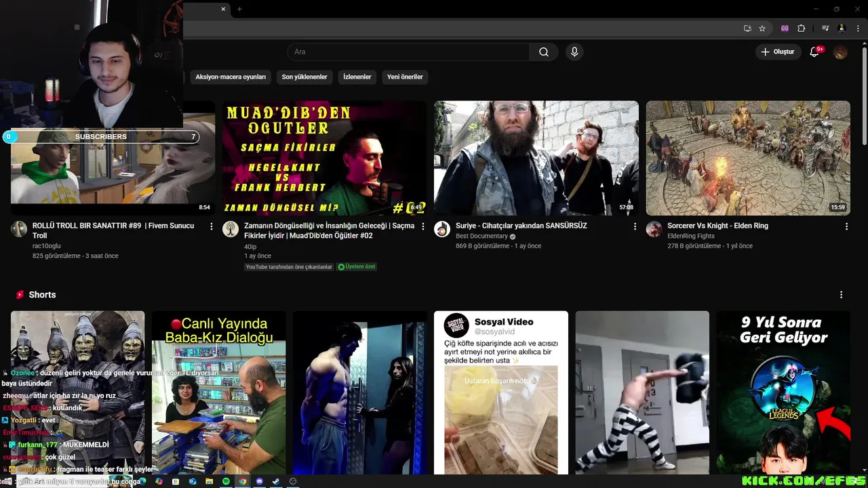Screen dimensions: 868x488
Task: Bookmark this page with the star icon
Action: click(762, 28)
